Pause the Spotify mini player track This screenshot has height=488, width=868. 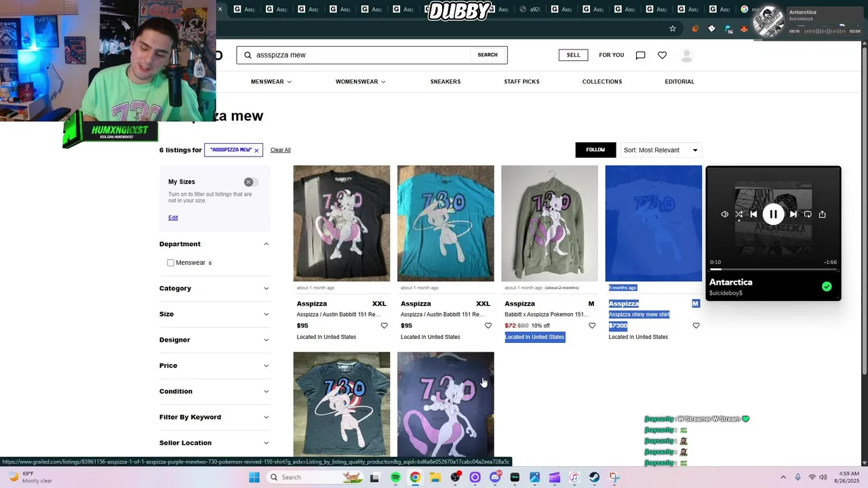tap(773, 214)
